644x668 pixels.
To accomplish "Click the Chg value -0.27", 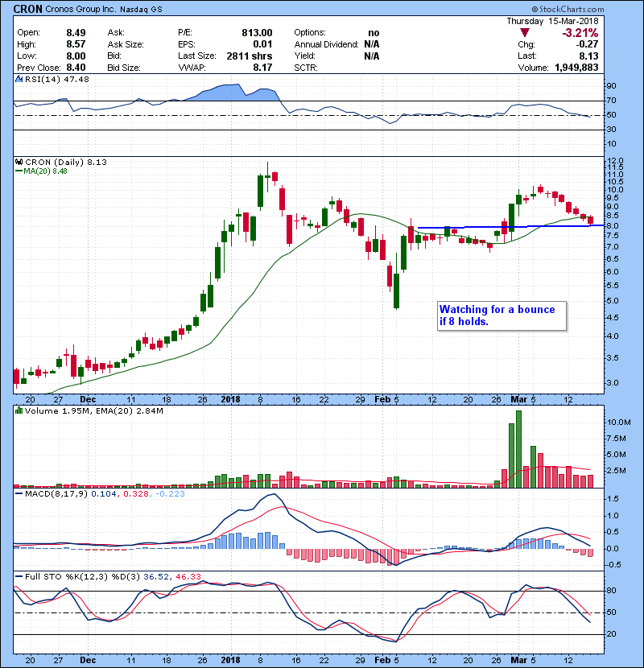I will coord(588,44).
